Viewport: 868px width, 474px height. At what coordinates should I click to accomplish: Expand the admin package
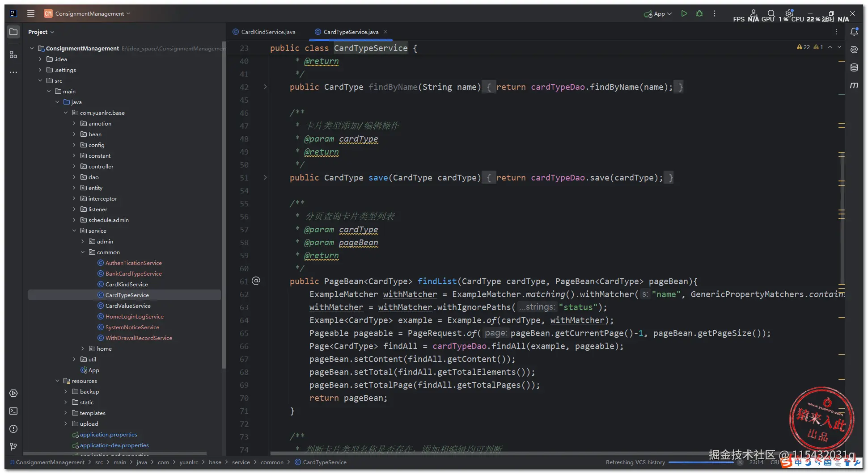click(83, 241)
